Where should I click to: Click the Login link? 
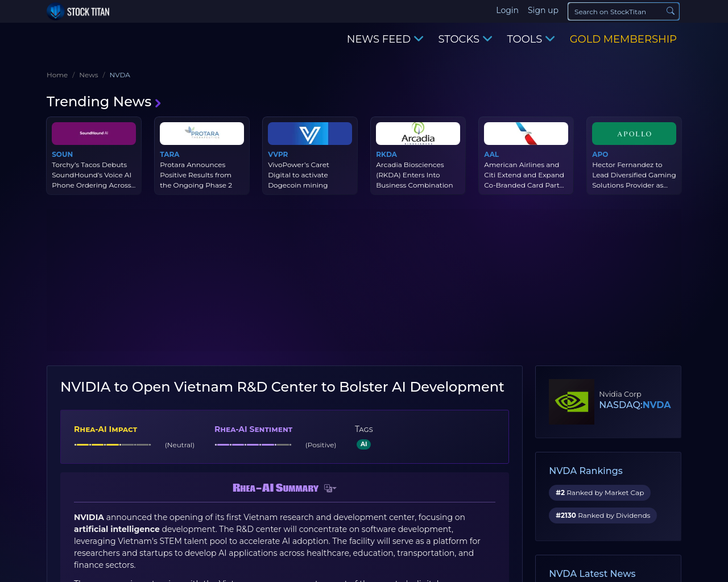point(507,10)
